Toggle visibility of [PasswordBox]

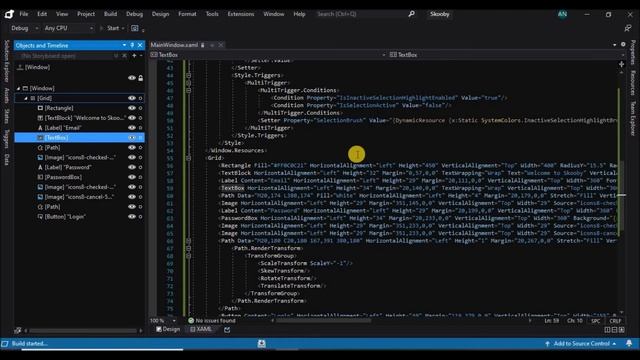[x=131, y=177]
